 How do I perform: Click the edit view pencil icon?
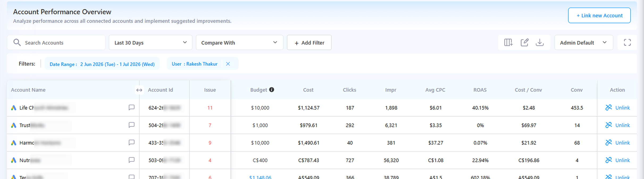[524, 42]
